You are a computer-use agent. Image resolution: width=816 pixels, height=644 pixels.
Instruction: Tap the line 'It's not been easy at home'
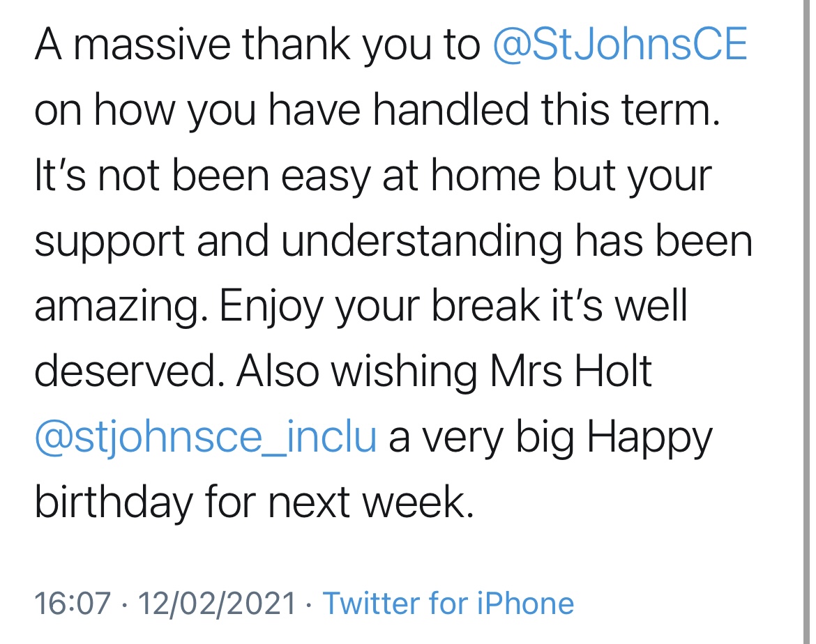point(287,176)
